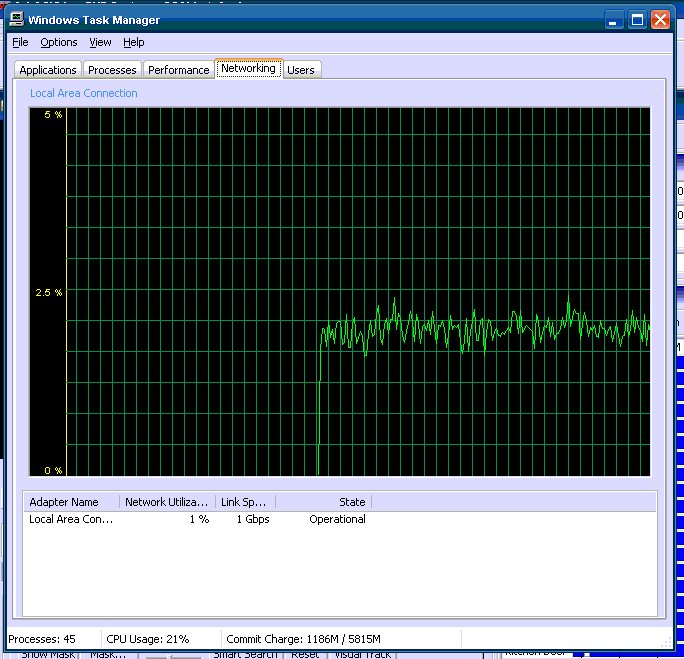
Task: Sort by Adapter Name column header
Action: click(x=72, y=502)
